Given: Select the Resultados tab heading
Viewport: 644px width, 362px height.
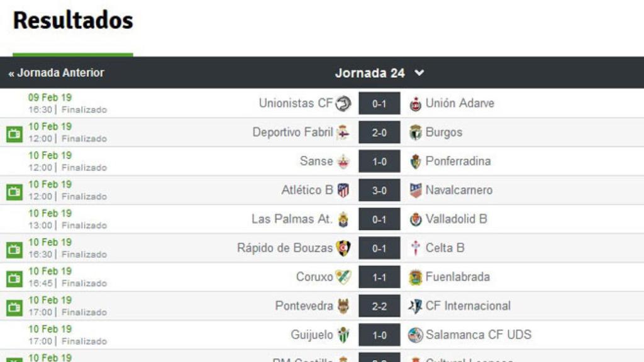Looking at the screenshot, I should 73,21.
